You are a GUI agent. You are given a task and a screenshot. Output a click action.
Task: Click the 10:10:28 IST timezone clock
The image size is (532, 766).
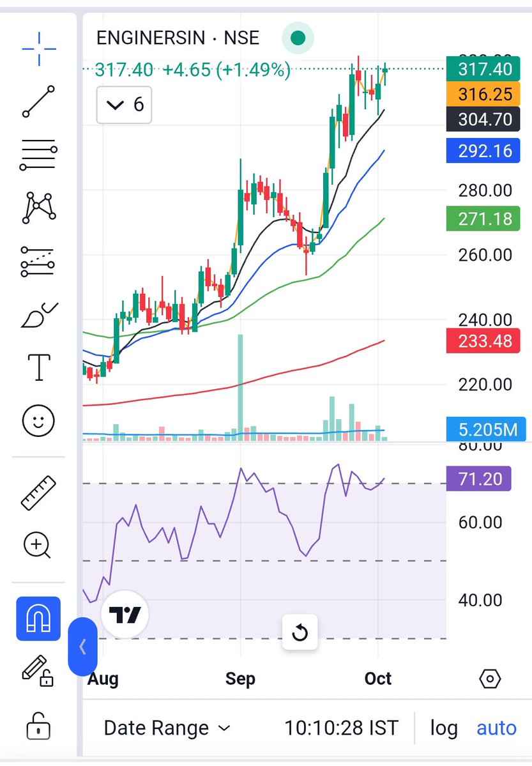(x=342, y=728)
